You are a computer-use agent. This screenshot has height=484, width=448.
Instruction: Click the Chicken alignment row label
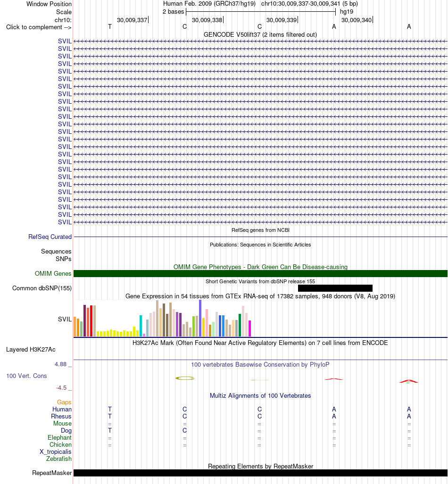(x=60, y=444)
